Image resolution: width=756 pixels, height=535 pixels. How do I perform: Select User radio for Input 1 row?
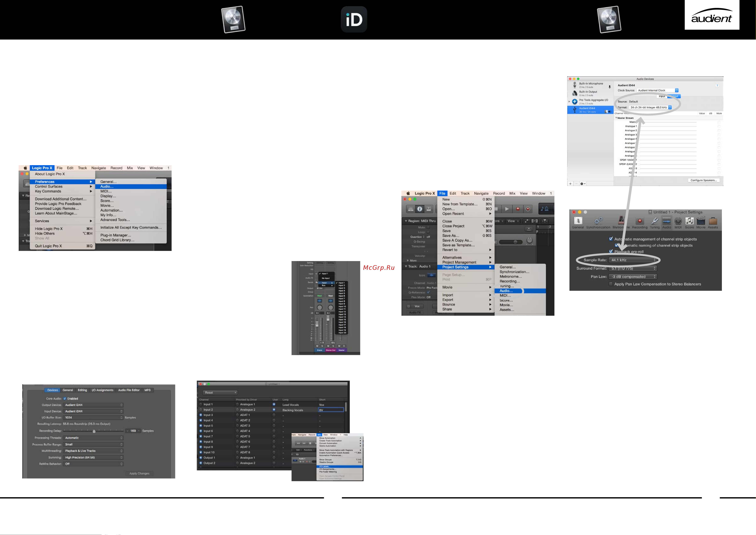point(274,404)
